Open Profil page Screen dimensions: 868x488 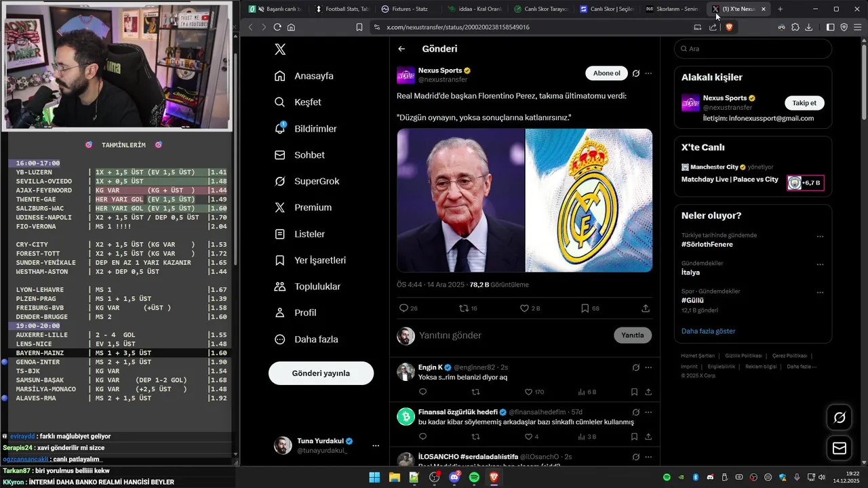295,312
